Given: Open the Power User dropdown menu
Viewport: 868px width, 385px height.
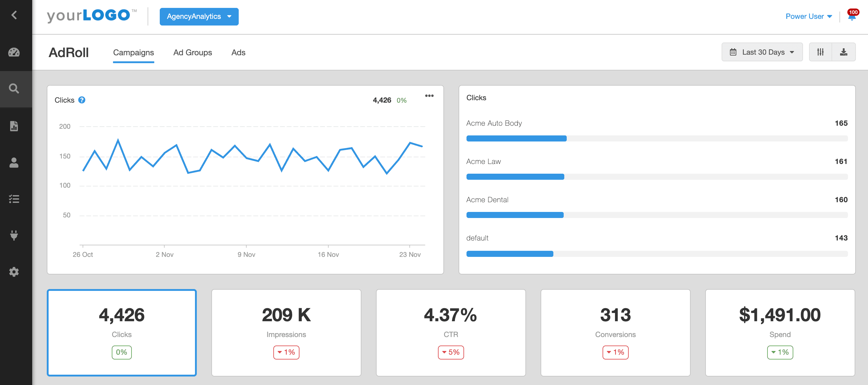Looking at the screenshot, I should click(x=809, y=16).
